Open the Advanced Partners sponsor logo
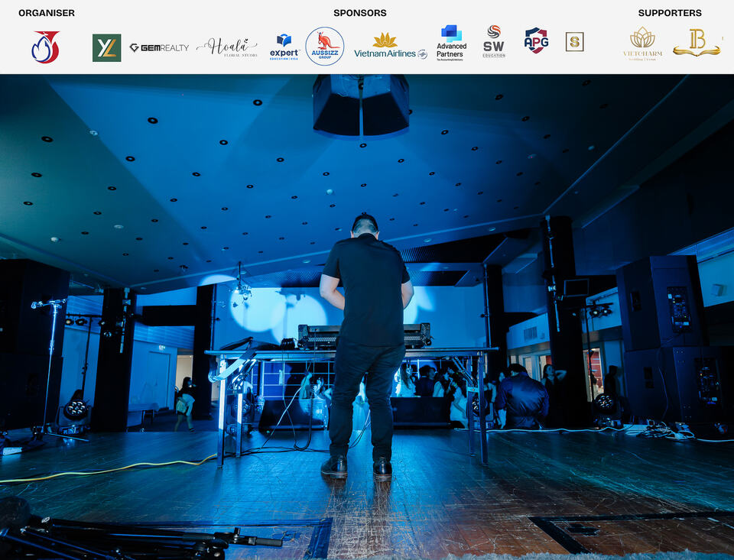Image resolution: width=734 pixels, height=560 pixels. point(451,43)
